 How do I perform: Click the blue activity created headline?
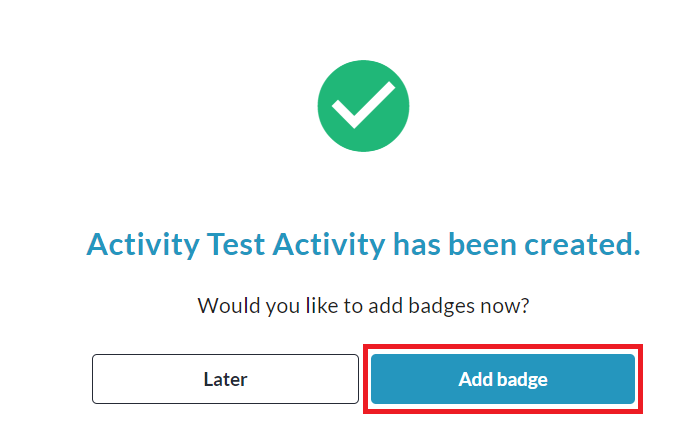tap(363, 243)
